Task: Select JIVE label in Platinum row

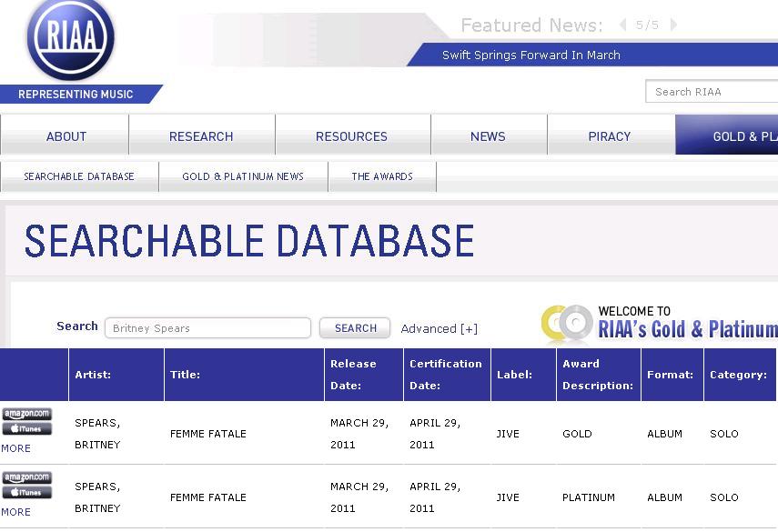Action: [x=508, y=497]
